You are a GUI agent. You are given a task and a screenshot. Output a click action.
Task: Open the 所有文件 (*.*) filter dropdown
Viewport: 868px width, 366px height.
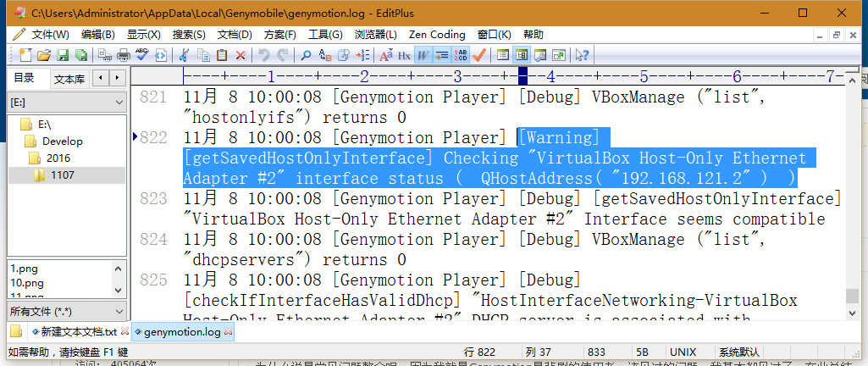[x=66, y=312]
